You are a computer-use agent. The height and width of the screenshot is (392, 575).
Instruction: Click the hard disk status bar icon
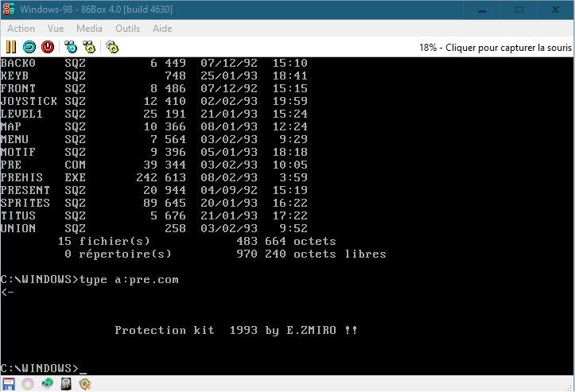click(x=66, y=384)
